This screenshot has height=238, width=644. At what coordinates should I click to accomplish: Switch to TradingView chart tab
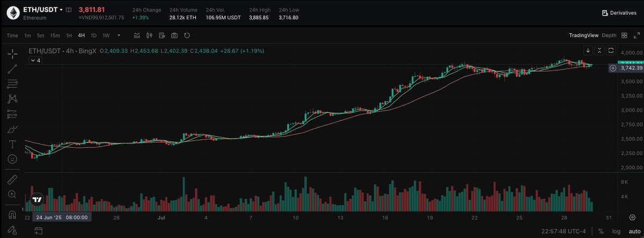[x=584, y=35]
